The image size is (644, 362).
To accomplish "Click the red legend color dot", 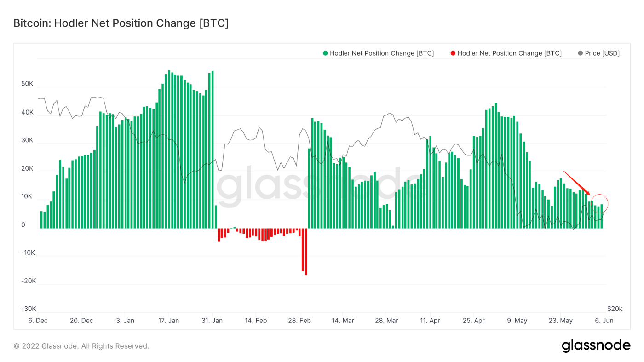I will pyautogui.click(x=453, y=53).
